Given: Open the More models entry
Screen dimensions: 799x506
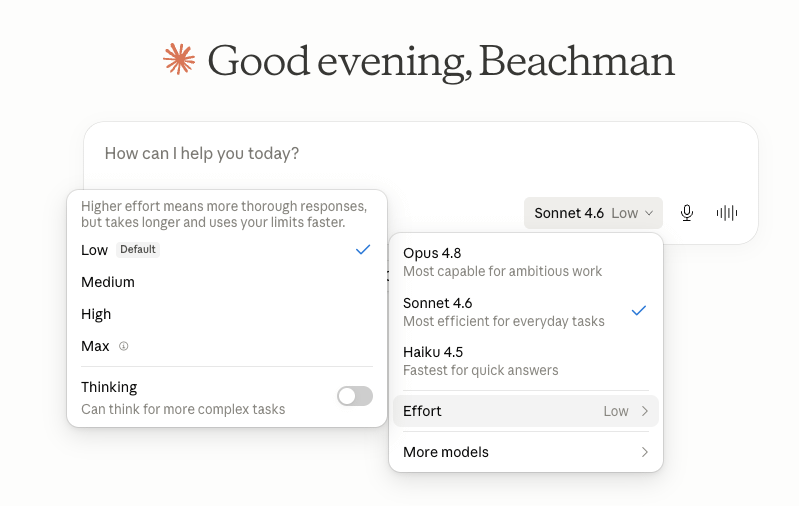Looking at the screenshot, I should pos(526,452).
